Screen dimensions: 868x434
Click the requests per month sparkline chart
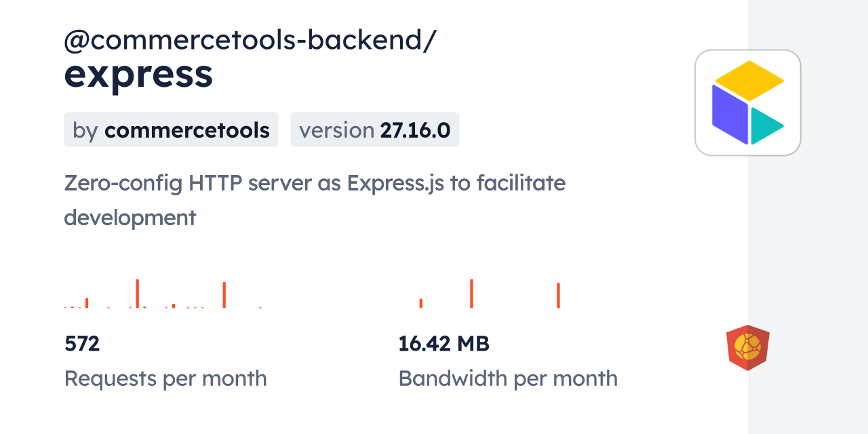point(163,294)
